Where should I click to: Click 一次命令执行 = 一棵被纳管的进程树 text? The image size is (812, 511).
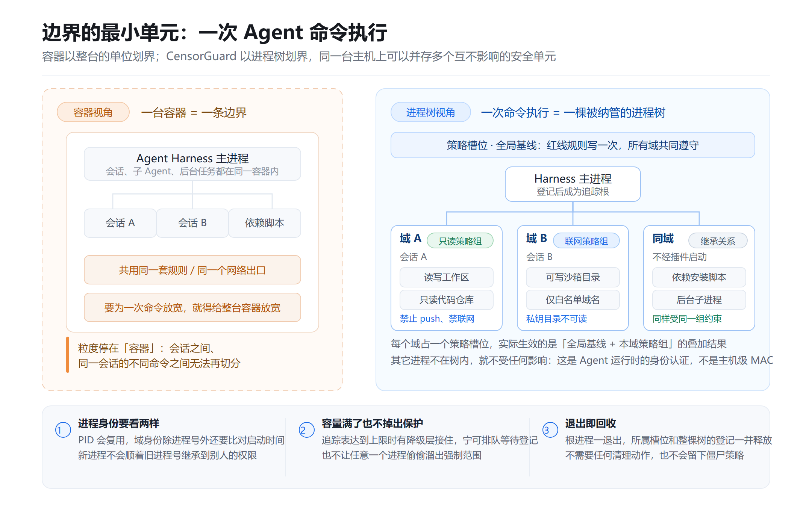coord(573,112)
